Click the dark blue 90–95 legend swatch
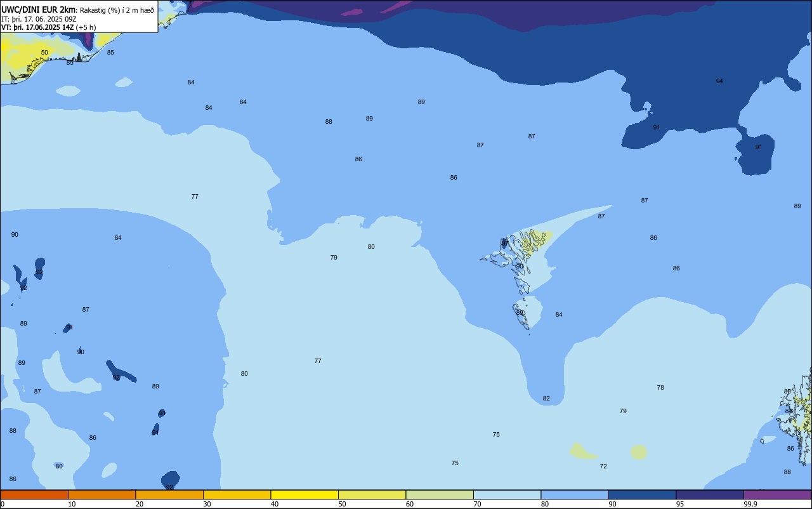Viewport: 812px width, 509px height. 642,494
